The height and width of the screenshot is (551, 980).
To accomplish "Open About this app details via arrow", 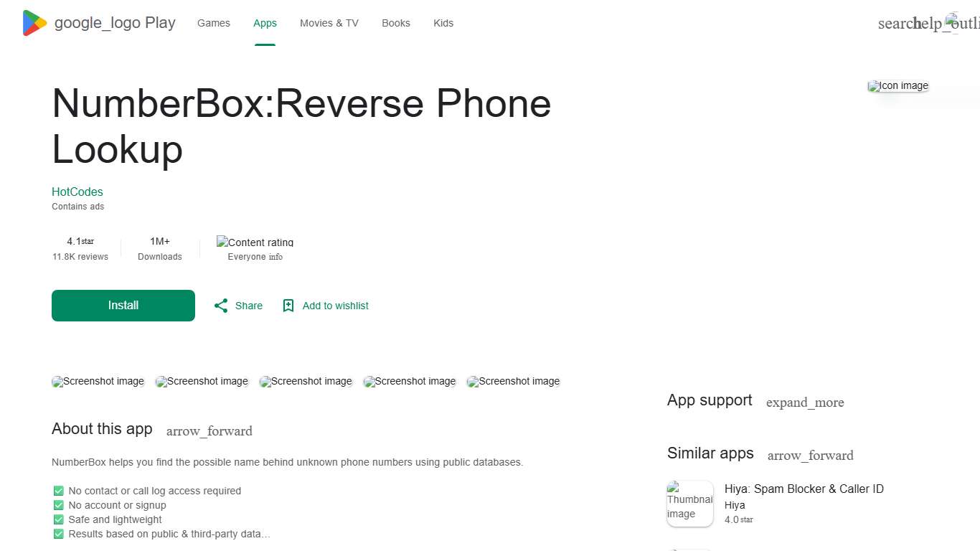I will click(209, 430).
